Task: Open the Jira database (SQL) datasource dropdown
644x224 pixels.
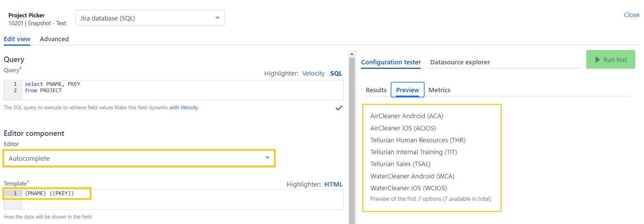Action: pyautogui.click(x=150, y=18)
